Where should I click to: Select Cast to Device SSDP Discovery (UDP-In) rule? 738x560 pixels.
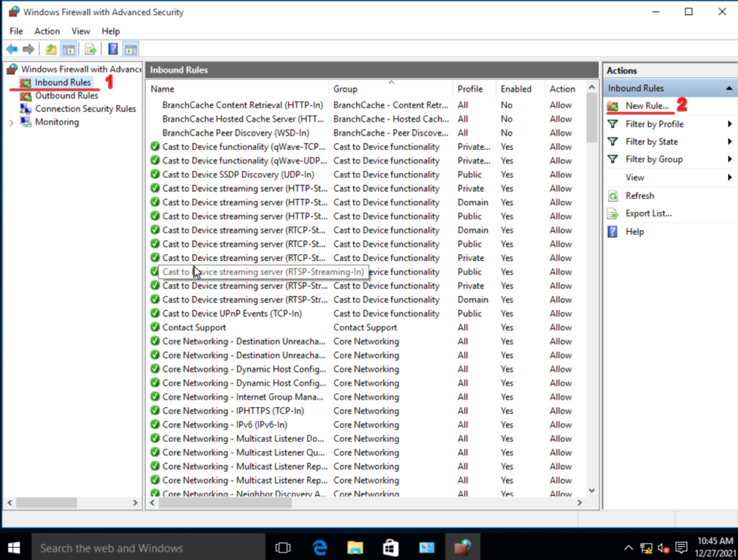tap(238, 174)
